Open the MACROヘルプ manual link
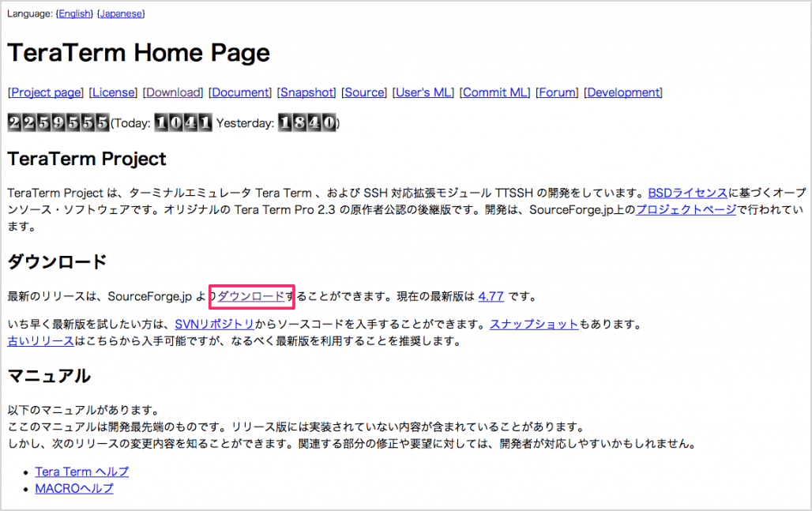Image resolution: width=812 pixels, height=511 pixels. [x=74, y=488]
